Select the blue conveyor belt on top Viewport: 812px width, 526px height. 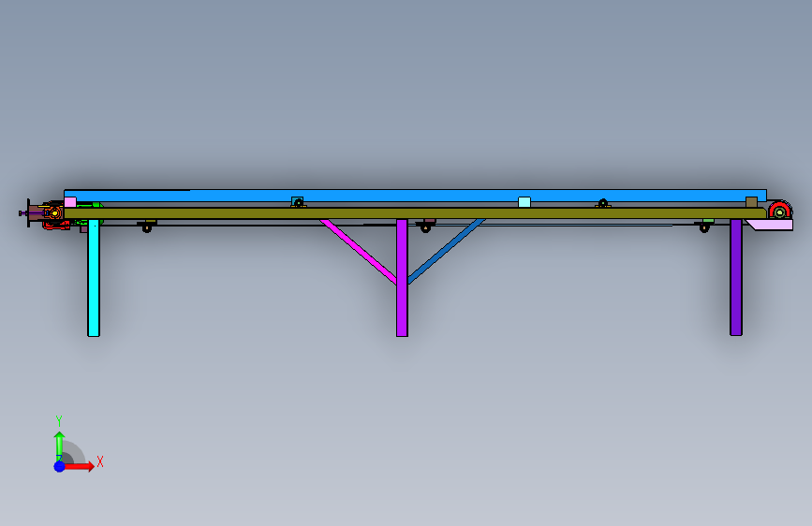pos(415,196)
